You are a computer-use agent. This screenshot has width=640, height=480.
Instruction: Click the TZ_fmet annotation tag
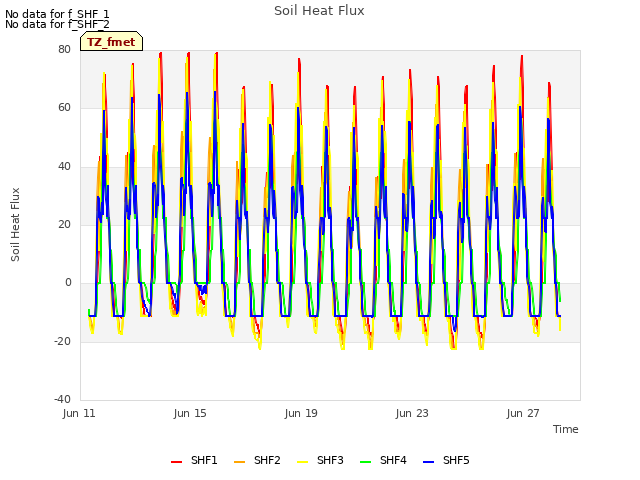[x=111, y=41]
